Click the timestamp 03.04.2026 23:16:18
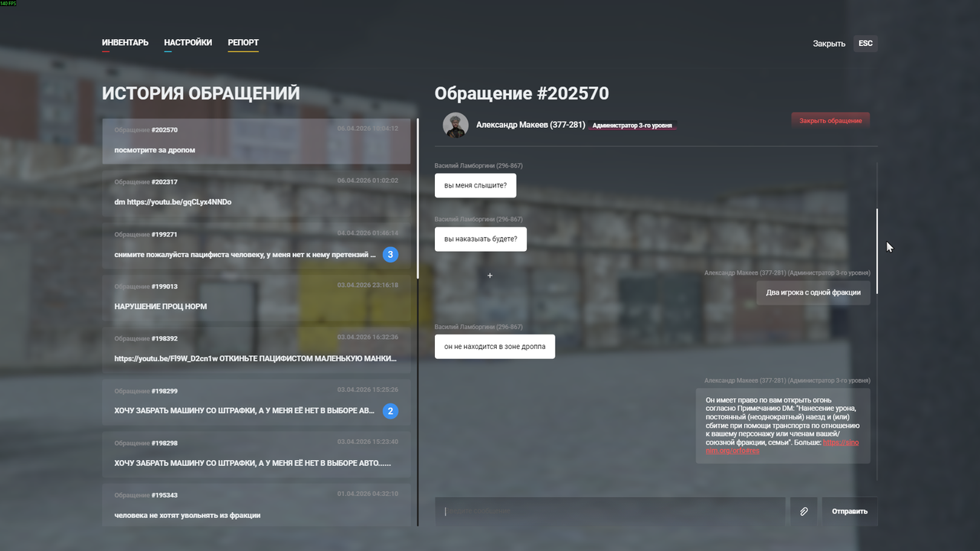 (x=367, y=285)
